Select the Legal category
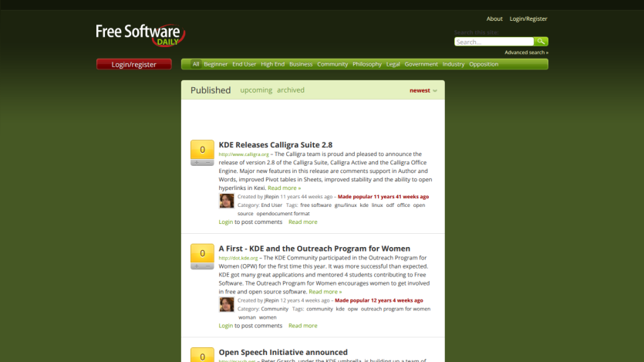The width and height of the screenshot is (644, 362). click(393, 64)
